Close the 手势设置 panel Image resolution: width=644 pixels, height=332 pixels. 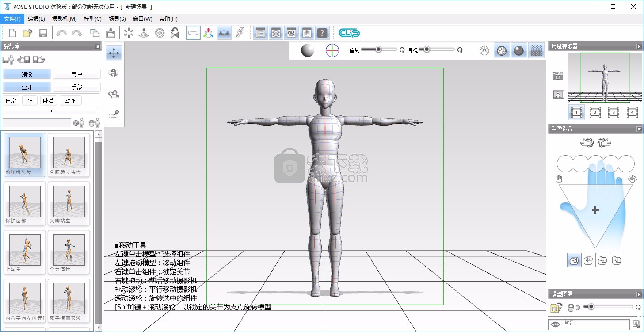[639, 129]
